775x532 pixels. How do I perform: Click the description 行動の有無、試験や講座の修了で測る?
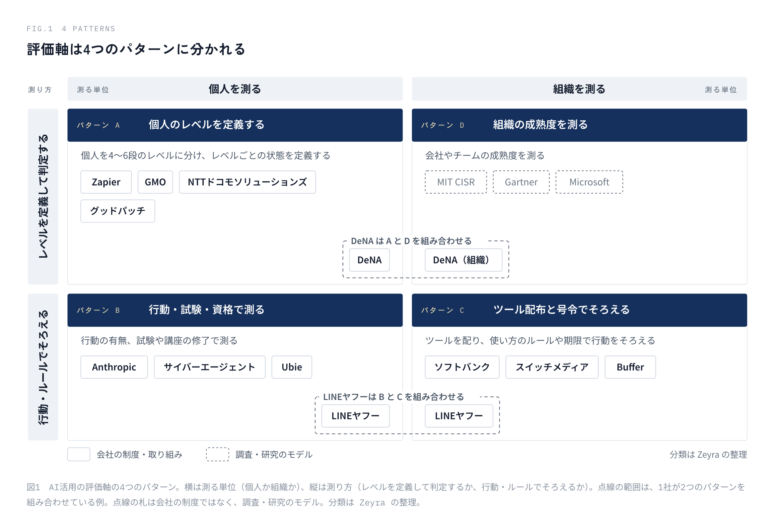click(x=159, y=340)
